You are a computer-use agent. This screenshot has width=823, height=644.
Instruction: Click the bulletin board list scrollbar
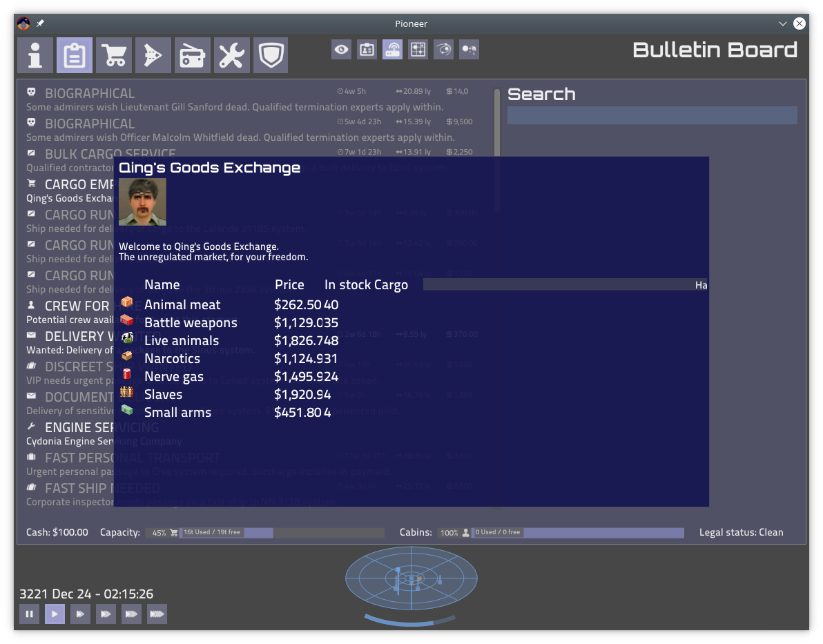497,123
